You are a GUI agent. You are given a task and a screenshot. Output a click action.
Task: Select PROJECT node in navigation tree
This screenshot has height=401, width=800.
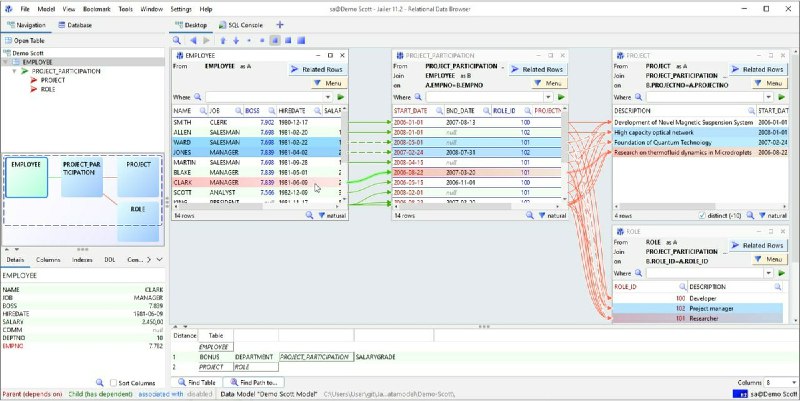point(53,80)
